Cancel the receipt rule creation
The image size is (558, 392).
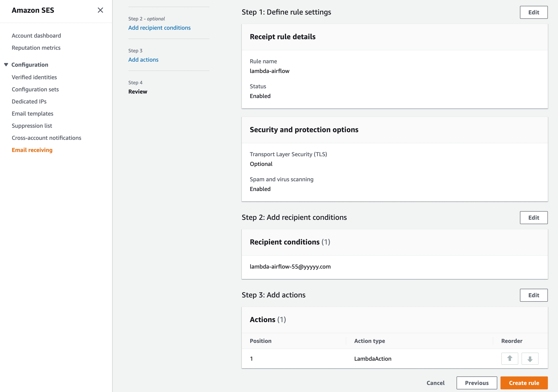435,383
